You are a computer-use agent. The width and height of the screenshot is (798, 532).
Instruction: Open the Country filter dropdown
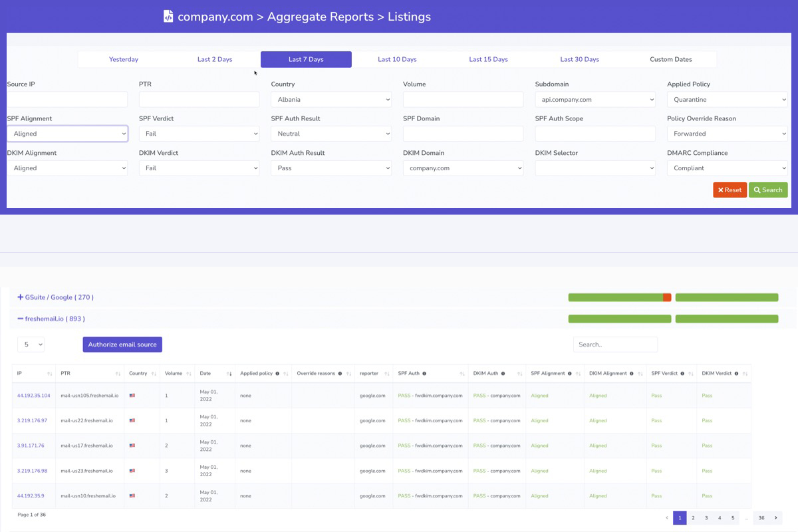331,99
